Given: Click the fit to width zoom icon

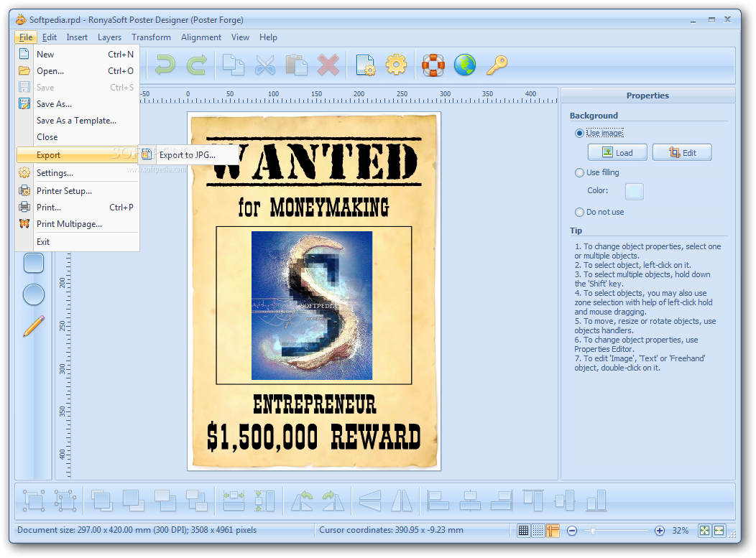Looking at the screenshot, I should 719,531.
